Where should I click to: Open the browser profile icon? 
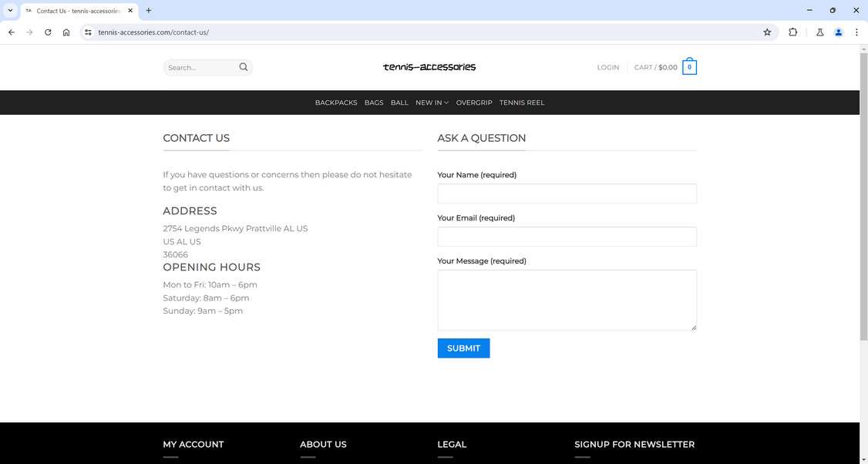[839, 32]
